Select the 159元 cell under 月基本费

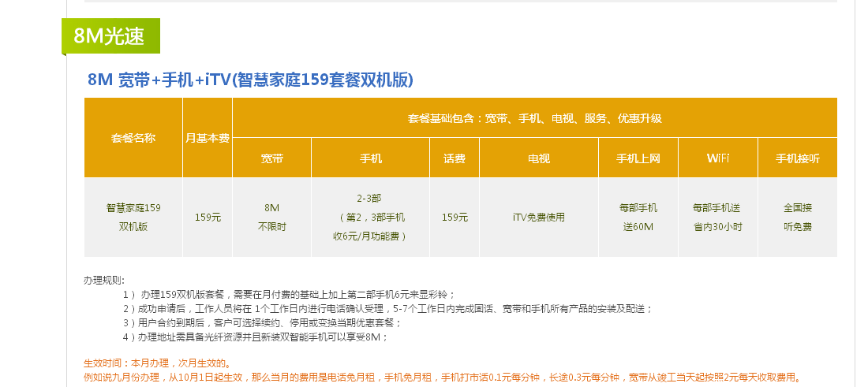tap(208, 218)
